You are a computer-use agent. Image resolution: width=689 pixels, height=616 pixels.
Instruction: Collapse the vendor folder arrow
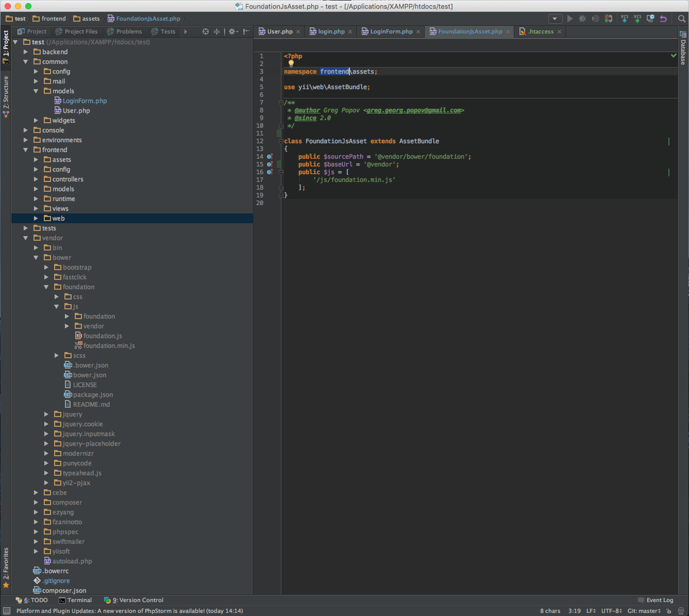coord(25,238)
